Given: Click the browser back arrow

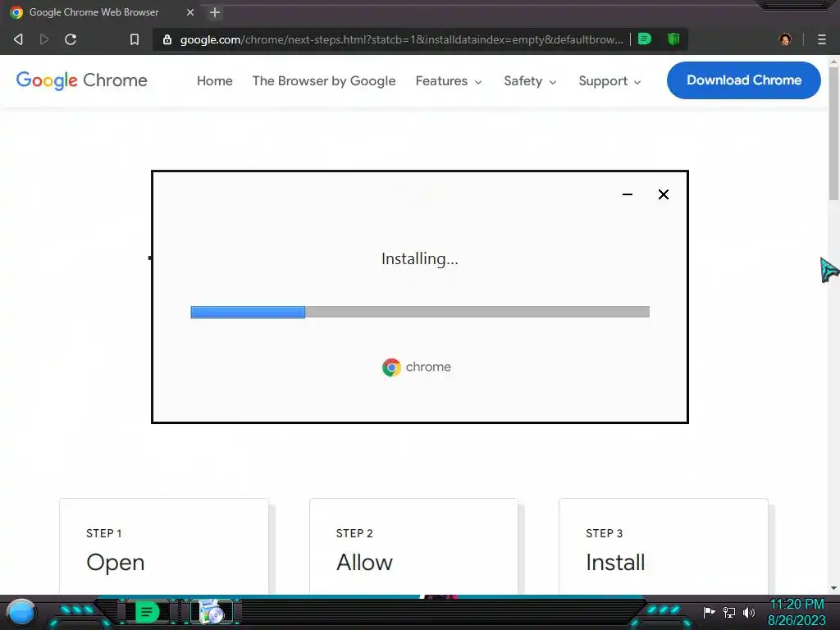Looking at the screenshot, I should click(x=18, y=39).
